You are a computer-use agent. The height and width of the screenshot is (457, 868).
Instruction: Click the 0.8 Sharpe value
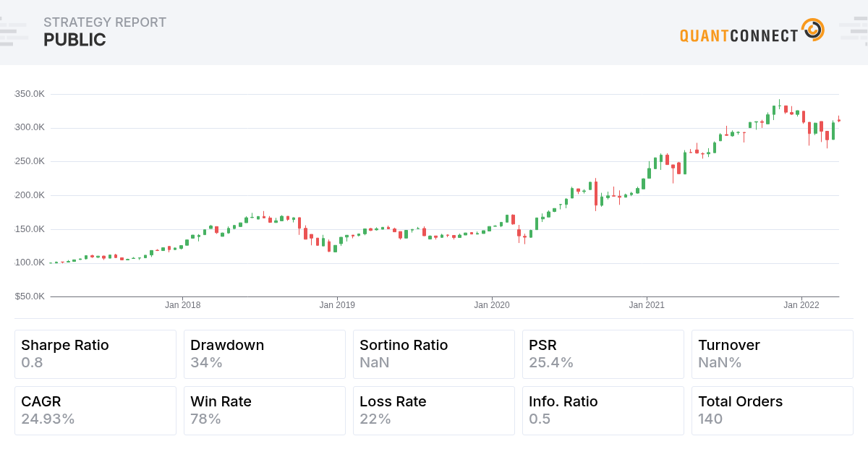click(32, 363)
